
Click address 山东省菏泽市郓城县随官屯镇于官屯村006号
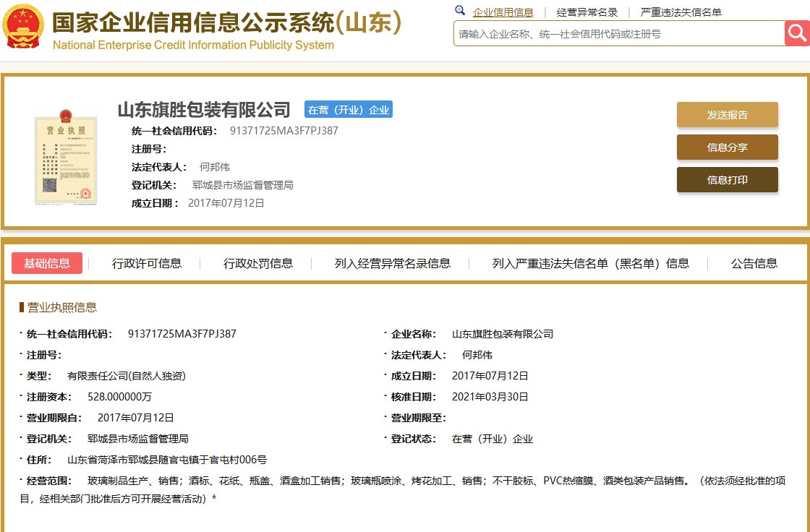tap(167, 460)
